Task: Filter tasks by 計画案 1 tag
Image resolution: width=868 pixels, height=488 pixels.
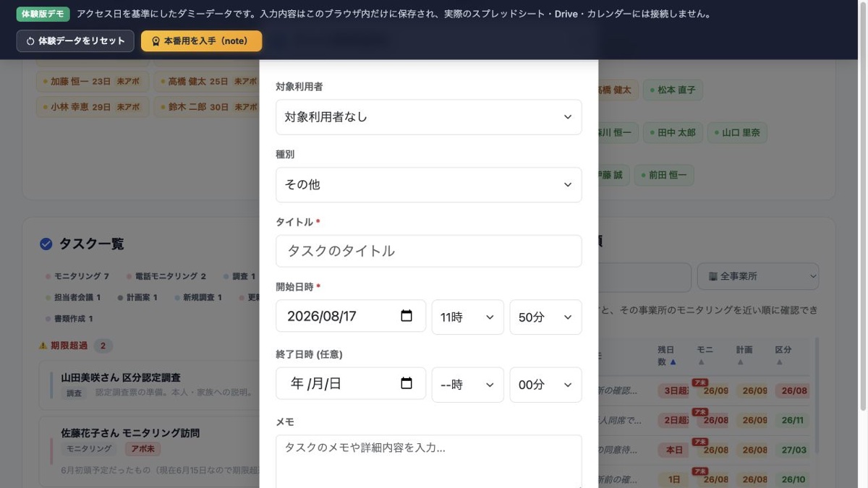Action: coord(137,297)
